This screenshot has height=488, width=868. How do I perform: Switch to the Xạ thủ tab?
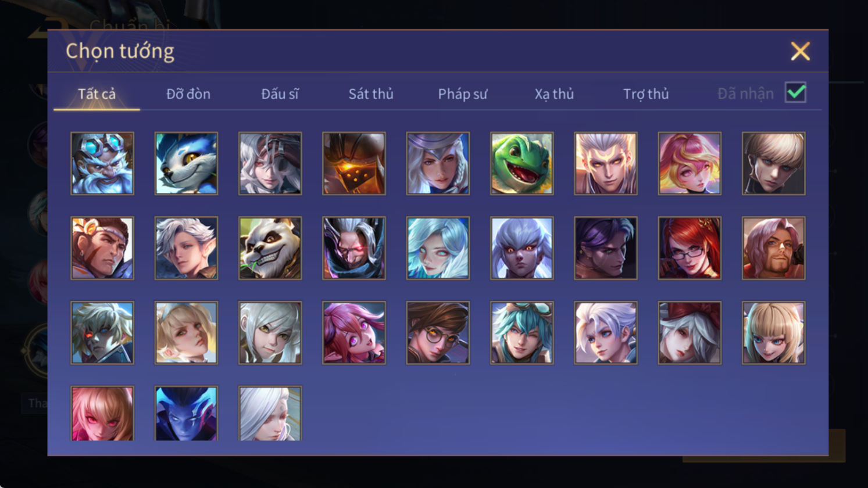click(x=554, y=94)
